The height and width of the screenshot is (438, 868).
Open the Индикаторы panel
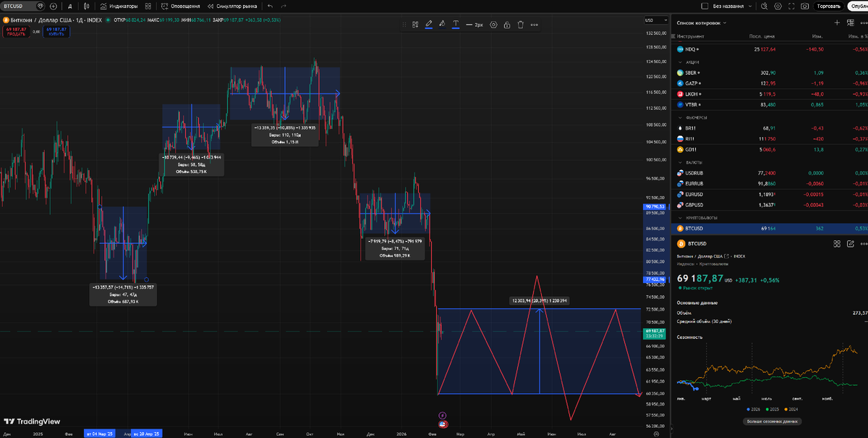point(119,6)
